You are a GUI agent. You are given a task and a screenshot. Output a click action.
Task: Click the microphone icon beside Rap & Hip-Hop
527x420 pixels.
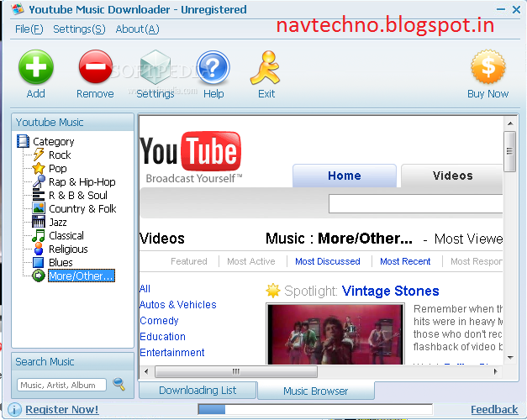39,181
